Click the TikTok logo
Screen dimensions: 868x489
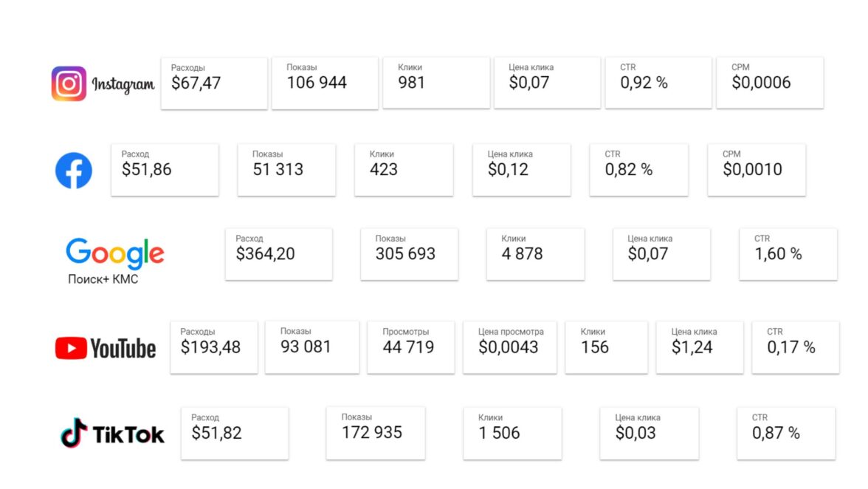click(x=112, y=434)
